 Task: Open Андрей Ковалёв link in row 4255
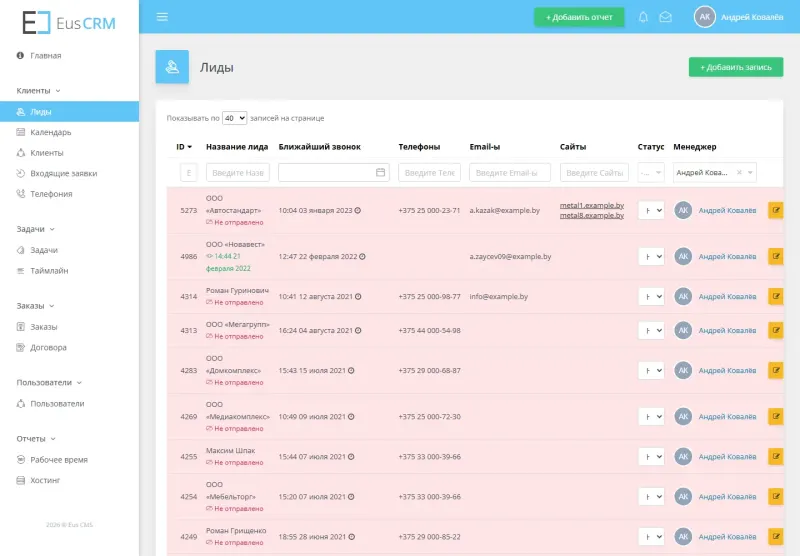coord(727,457)
